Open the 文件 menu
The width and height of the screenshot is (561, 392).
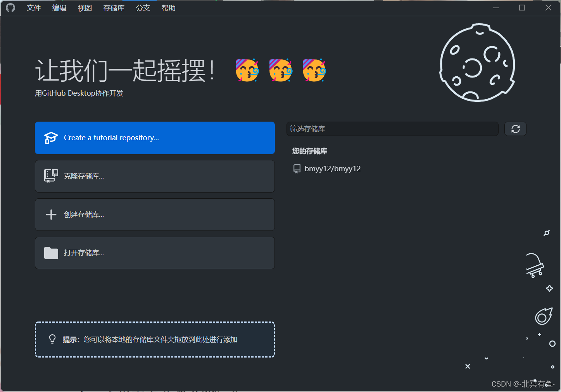[34, 8]
